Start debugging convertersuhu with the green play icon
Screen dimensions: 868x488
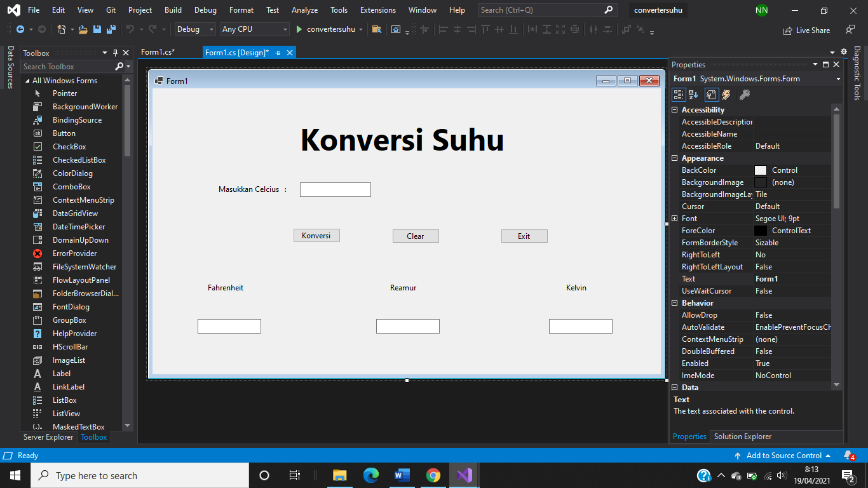297,29
